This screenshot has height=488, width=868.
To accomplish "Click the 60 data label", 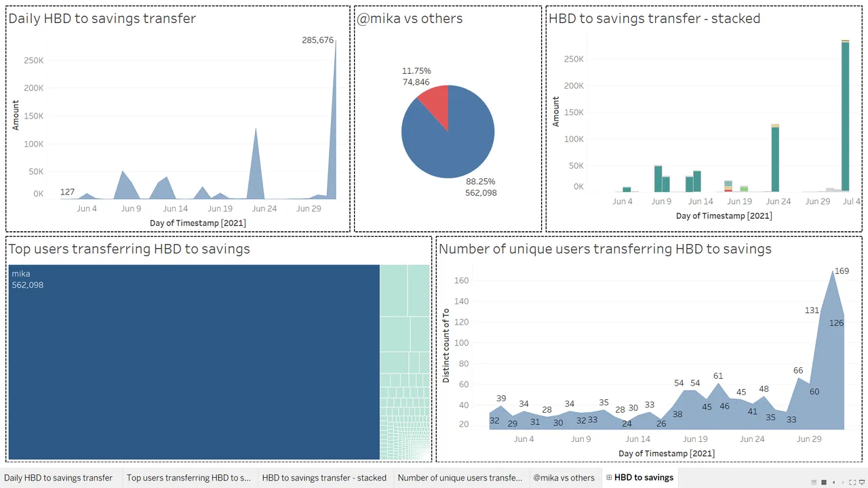I will click(x=814, y=392).
